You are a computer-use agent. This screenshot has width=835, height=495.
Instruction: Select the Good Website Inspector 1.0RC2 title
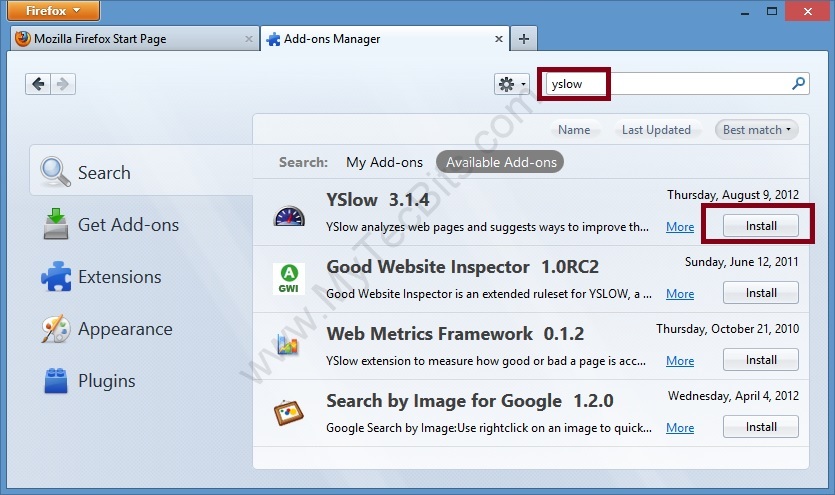(462, 267)
